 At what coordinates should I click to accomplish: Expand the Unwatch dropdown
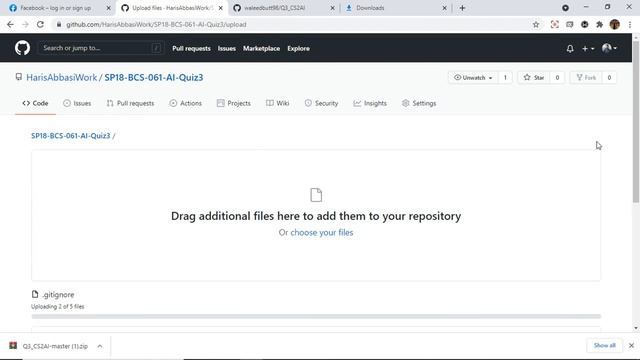pyautogui.click(x=473, y=78)
